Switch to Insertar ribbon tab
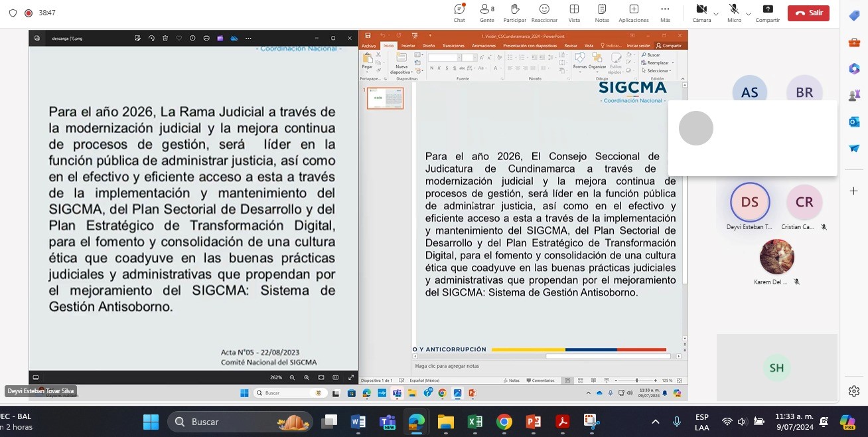The width and height of the screenshot is (868, 437). coord(408,46)
